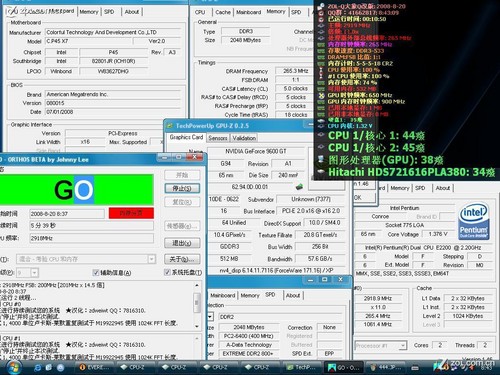Click the 开始 start button in ORTHOS

182,175
